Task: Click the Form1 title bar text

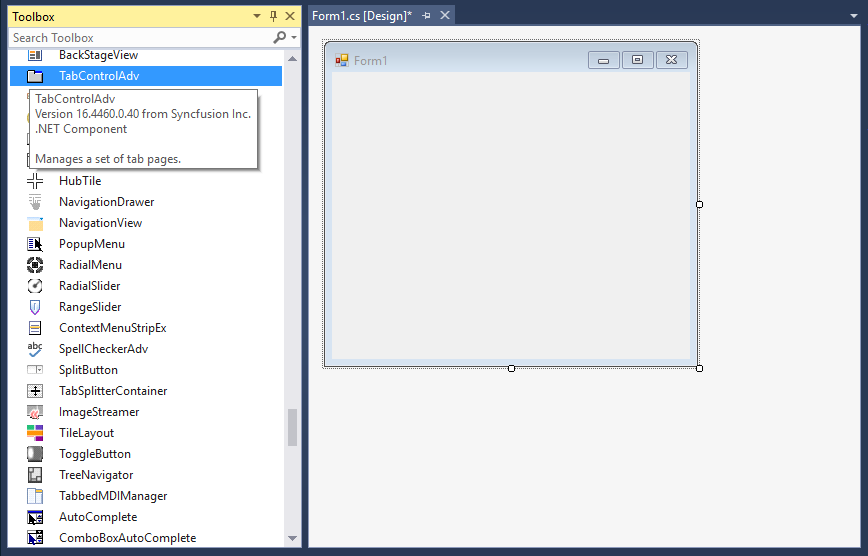Action: [370, 61]
